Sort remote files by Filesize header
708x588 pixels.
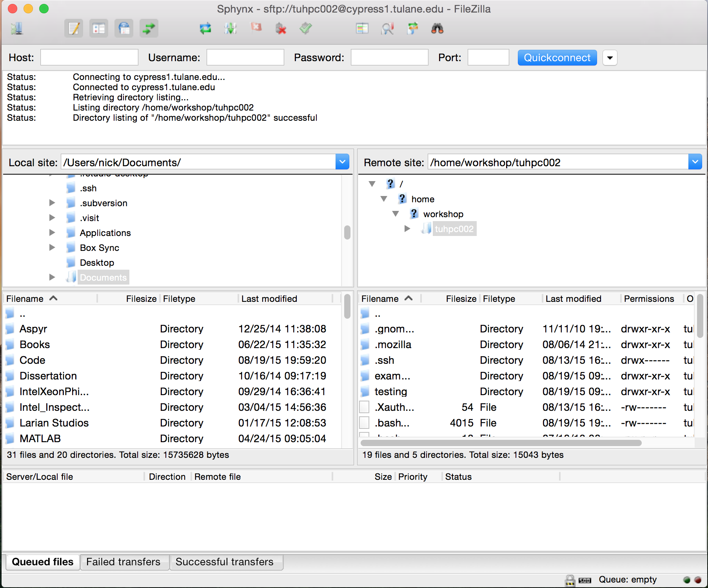pyautogui.click(x=450, y=299)
